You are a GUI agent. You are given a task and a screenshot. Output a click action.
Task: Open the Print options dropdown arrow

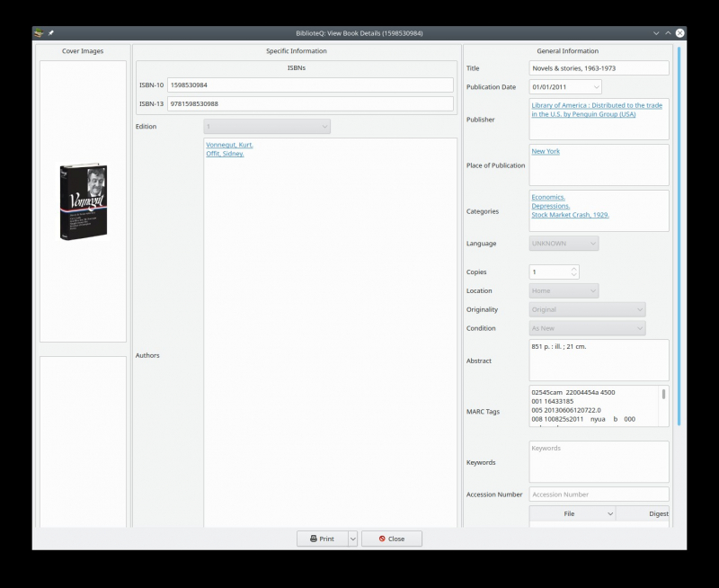[353, 539]
